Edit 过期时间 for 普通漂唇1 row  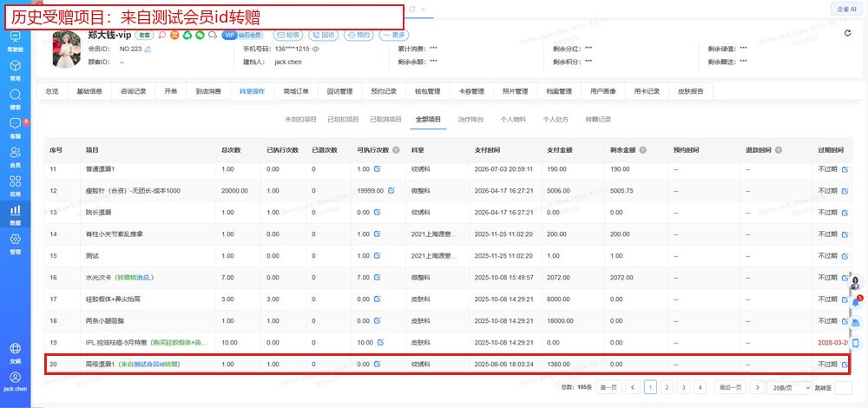point(845,169)
